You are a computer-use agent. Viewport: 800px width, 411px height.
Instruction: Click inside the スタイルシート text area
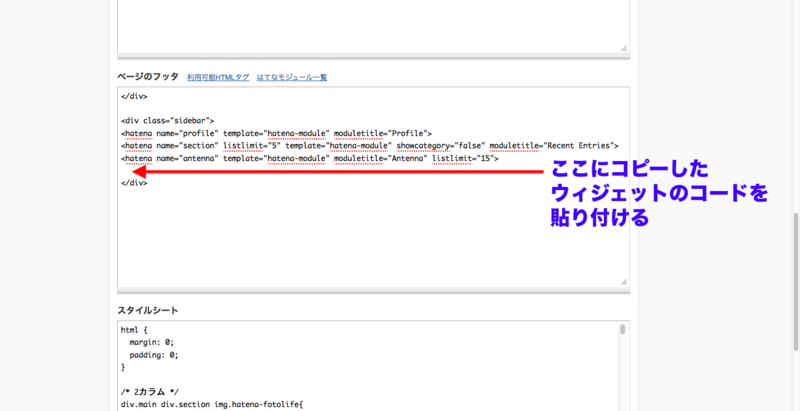tap(373, 366)
